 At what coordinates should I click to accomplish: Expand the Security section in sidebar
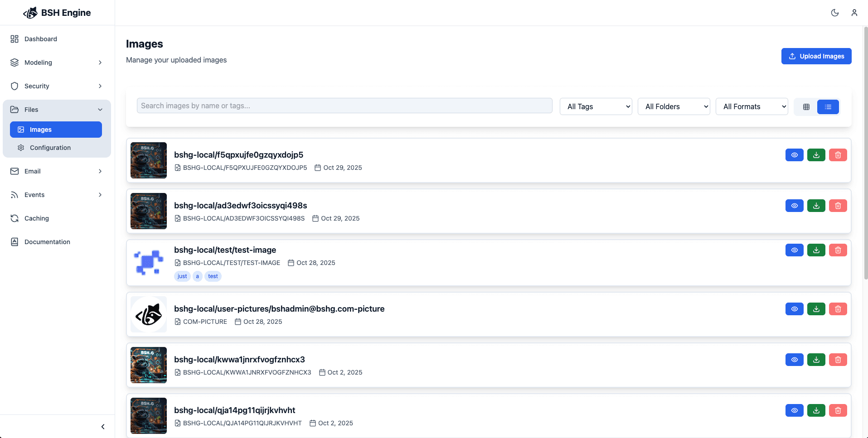(56, 86)
